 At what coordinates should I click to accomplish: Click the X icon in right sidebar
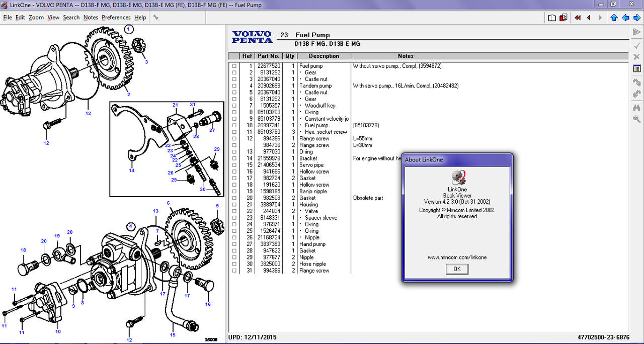636,57
